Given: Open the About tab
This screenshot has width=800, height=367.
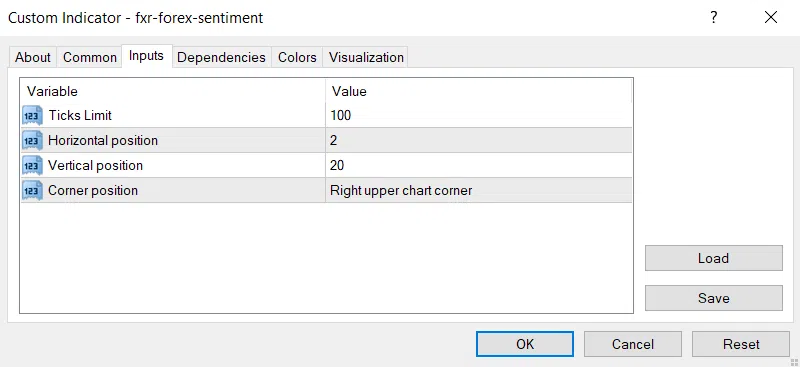Looking at the screenshot, I should click(33, 57).
